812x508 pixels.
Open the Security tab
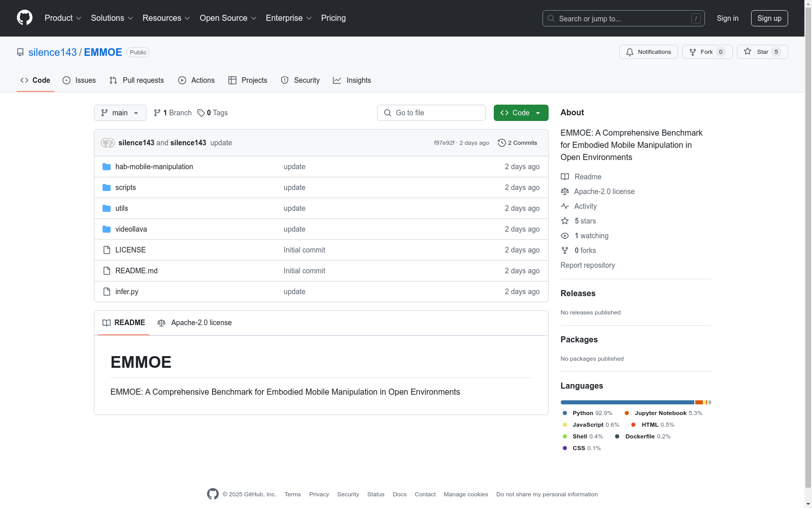(x=300, y=80)
